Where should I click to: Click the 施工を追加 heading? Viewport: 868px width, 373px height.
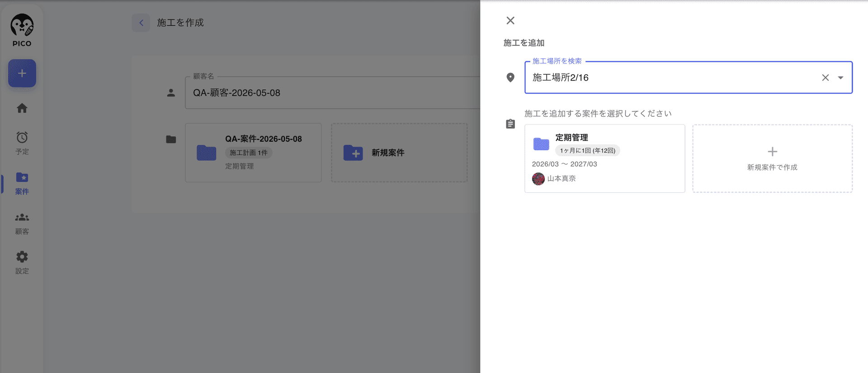[x=524, y=43]
